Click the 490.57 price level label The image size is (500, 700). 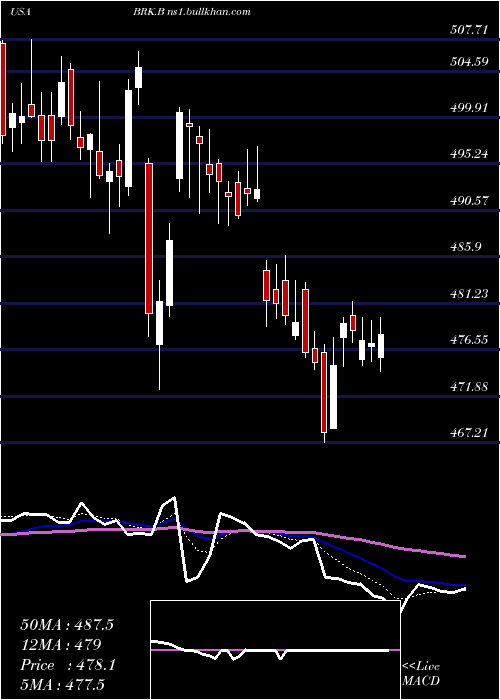point(470,200)
